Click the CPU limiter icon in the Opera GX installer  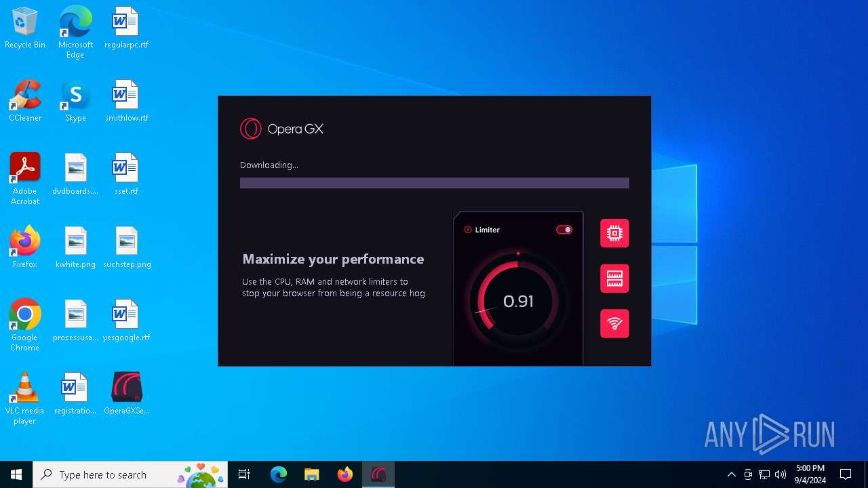(614, 233)
